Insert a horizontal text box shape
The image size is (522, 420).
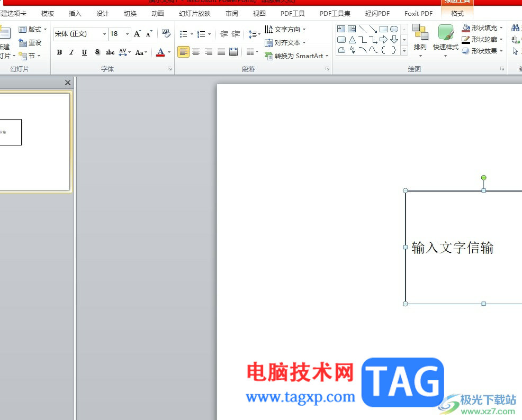click(x=341, y=29)
